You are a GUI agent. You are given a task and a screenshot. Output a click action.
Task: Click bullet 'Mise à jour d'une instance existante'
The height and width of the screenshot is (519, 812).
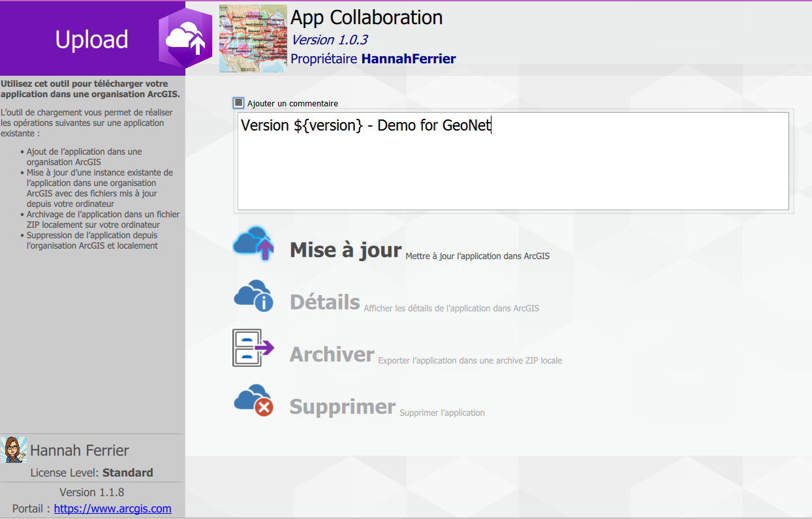click(x=100, y=188)
